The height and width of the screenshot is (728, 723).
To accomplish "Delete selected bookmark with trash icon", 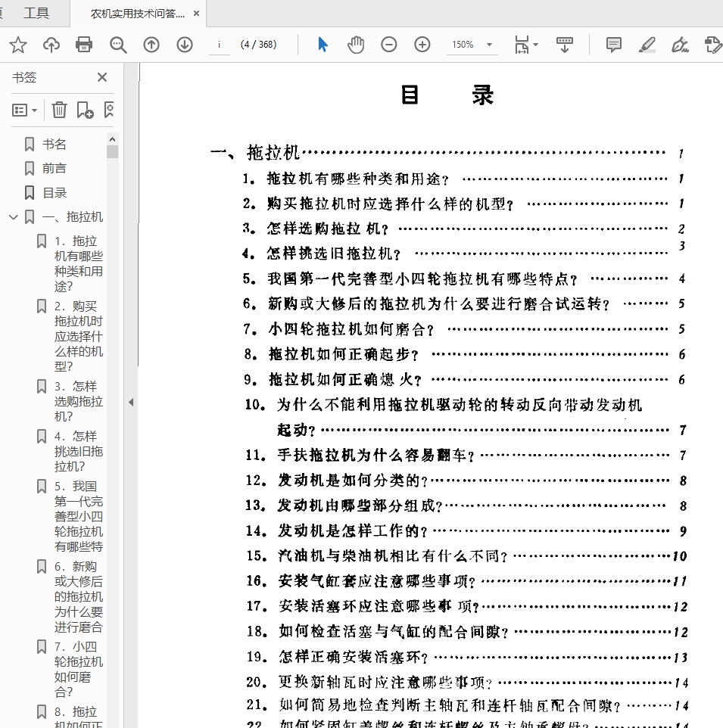I will [x=59, y=110].
